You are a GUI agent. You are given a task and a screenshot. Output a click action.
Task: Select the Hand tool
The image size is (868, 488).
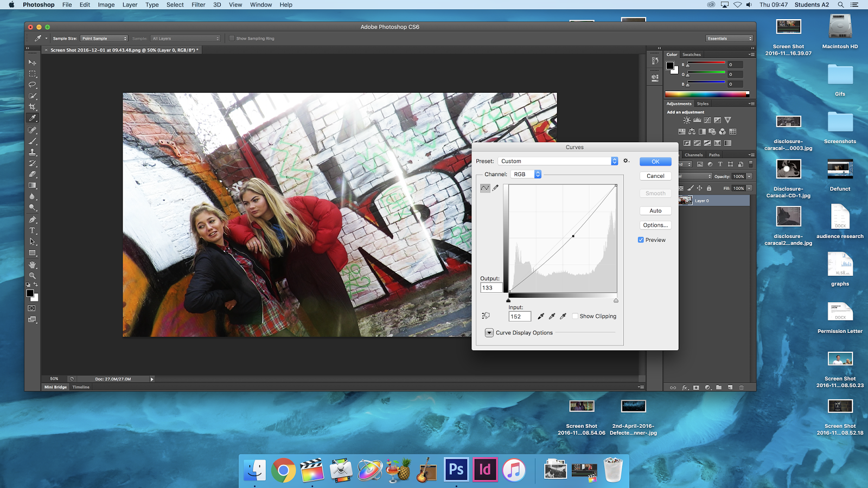tap(33, 265)
